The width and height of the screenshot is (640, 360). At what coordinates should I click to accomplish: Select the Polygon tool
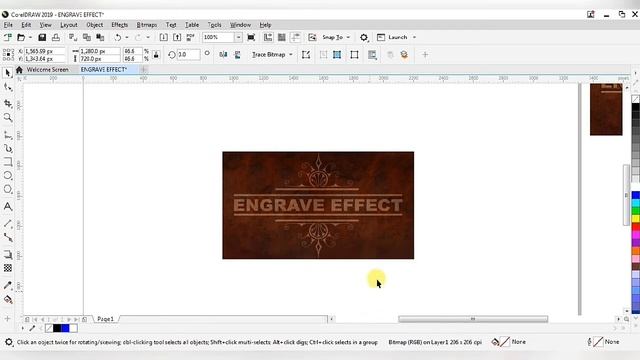(x=8, y=189)
